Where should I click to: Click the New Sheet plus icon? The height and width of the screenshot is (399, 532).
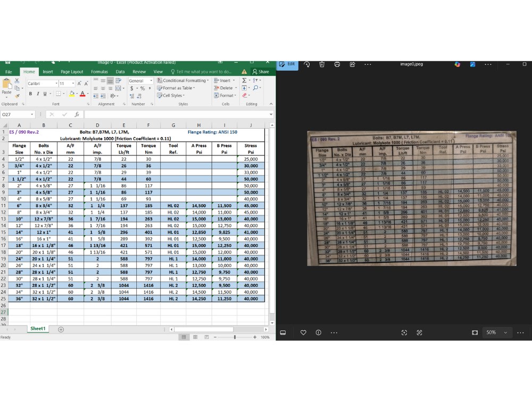click(61, 329)
